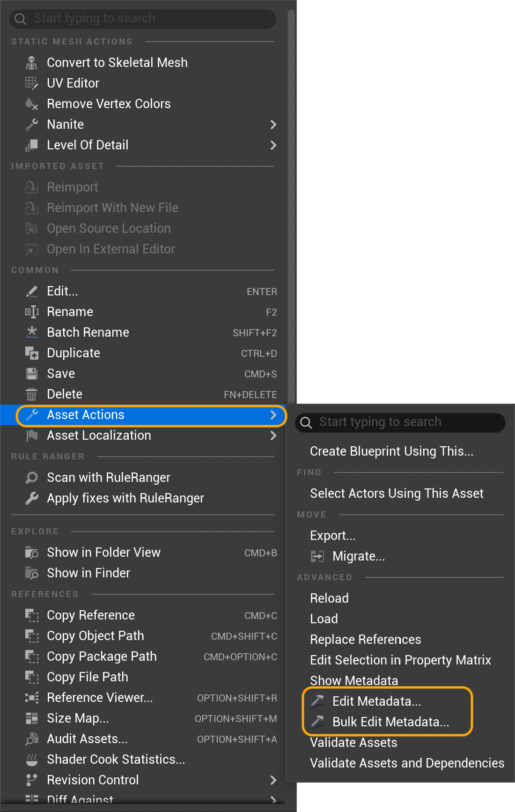Select Export from Asset Actions submenu

click(x=333, y=536)
